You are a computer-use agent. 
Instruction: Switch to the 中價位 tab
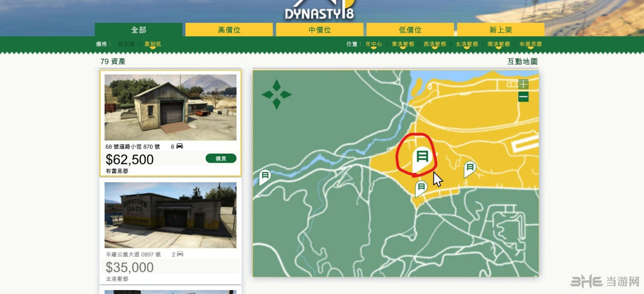[x=319, y=30]
